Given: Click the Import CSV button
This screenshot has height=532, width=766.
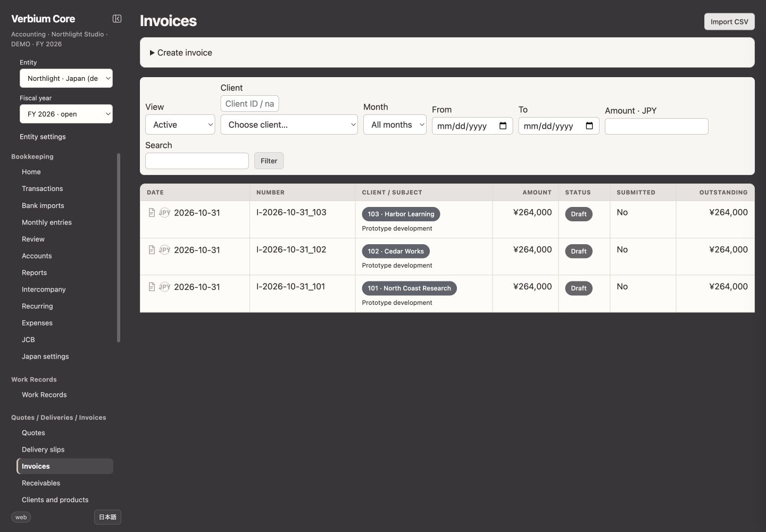Looking at the screenshot, I should [x=729, y=22].
